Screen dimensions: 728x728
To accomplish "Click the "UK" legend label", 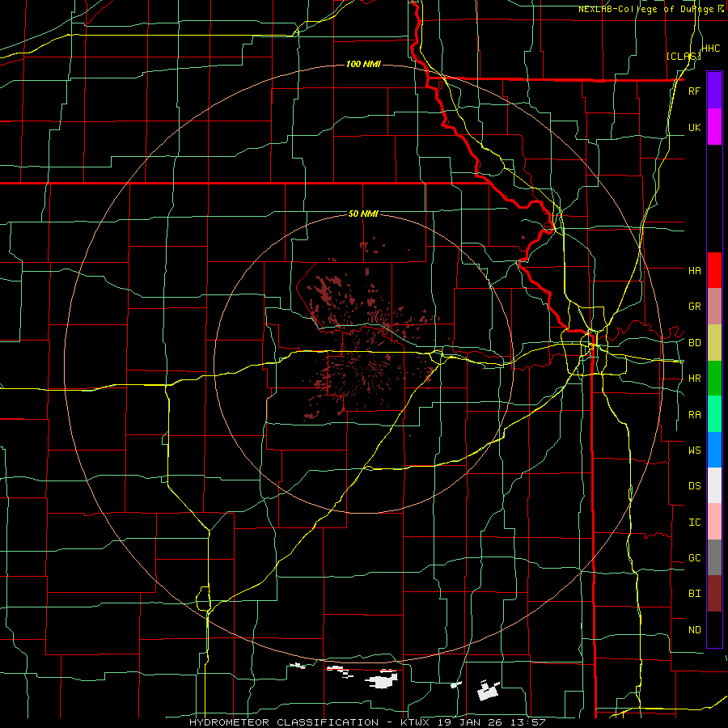I will pyautogui.click(x=694, y=127).
